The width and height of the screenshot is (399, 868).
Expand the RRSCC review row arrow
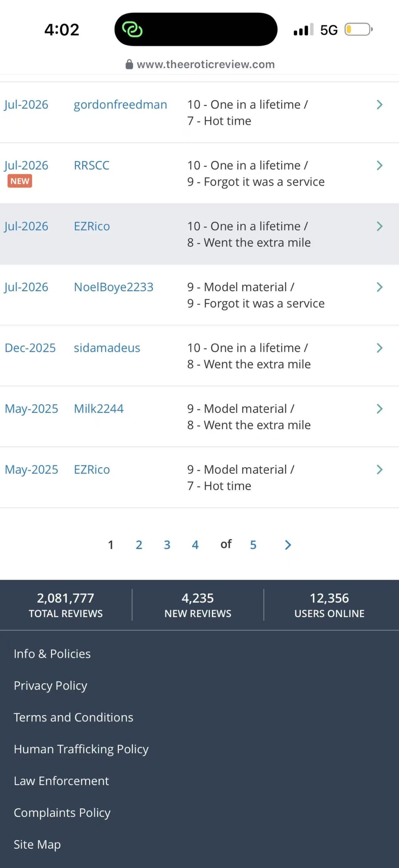pos(379,165)
